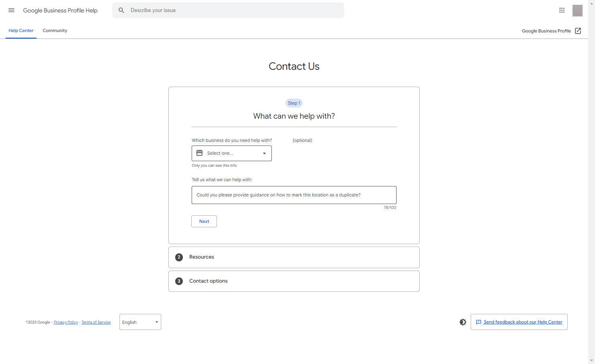Toggle dark mode brightness icon
This screenshot has width=595, height=364.
point(463,322)
